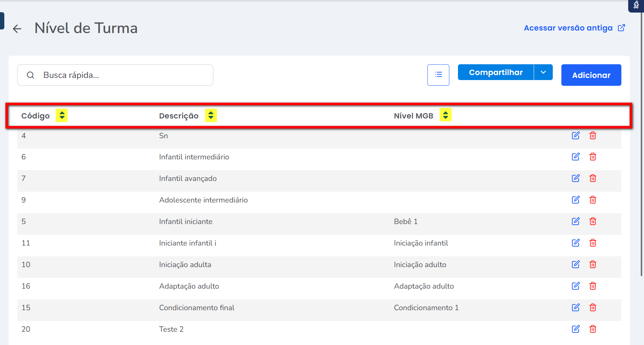Viewport: 644px width, 345px height.
Task: Expand the Compartilhar dropdown arrow
Action: tap(543, 73)
